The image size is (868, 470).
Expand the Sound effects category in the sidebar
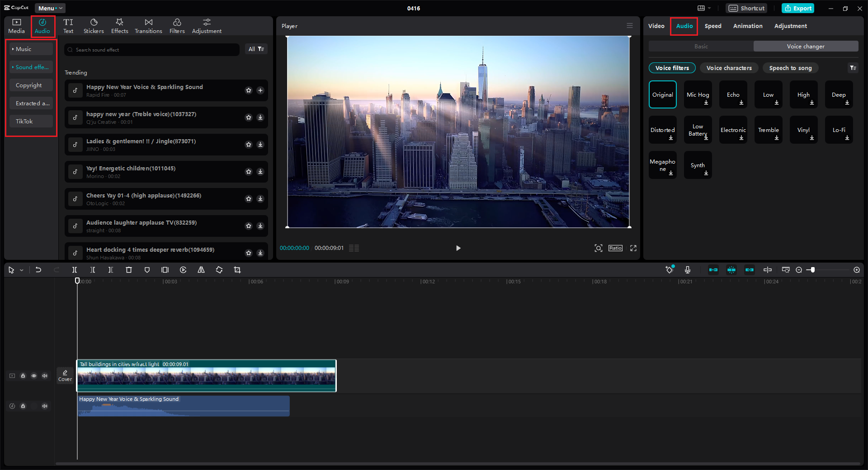pos(31,67)
